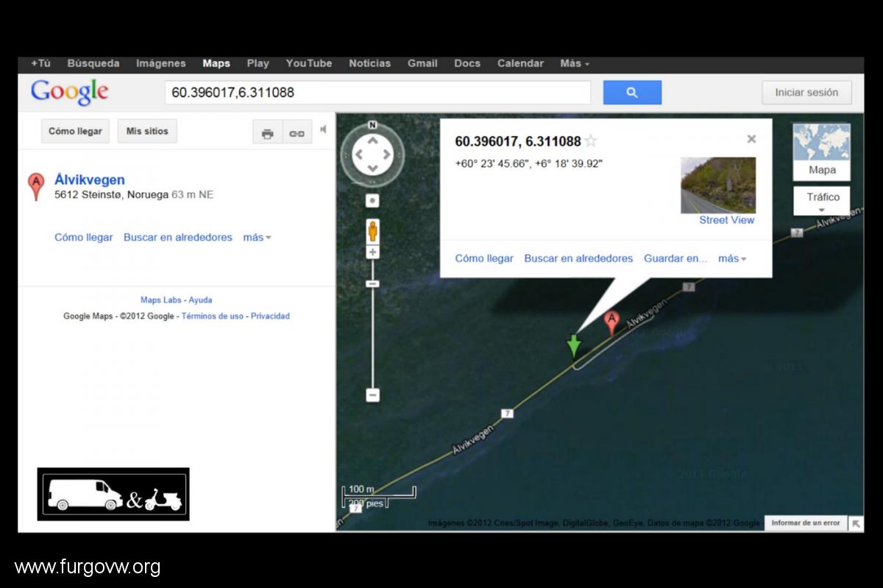Click Informar de un error button
The height and width of the screenshot is (588, 883).
(x=806, y=523)
